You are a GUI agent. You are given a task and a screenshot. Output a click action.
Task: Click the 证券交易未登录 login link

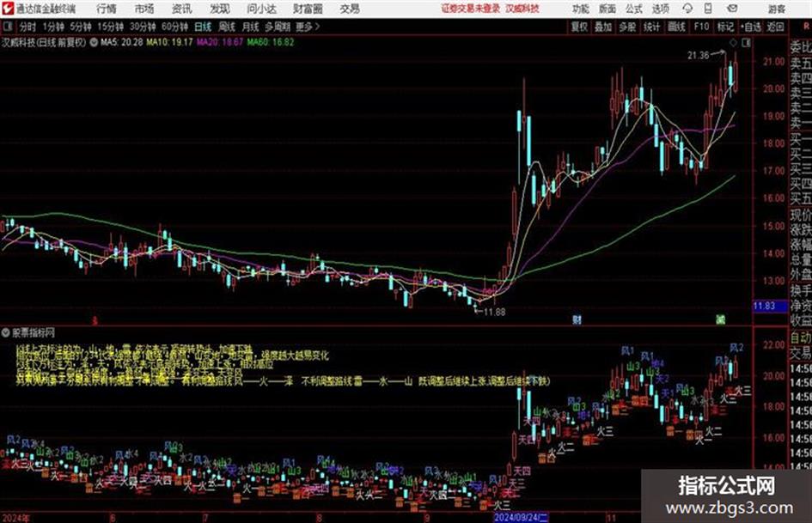tap(471, 9)
